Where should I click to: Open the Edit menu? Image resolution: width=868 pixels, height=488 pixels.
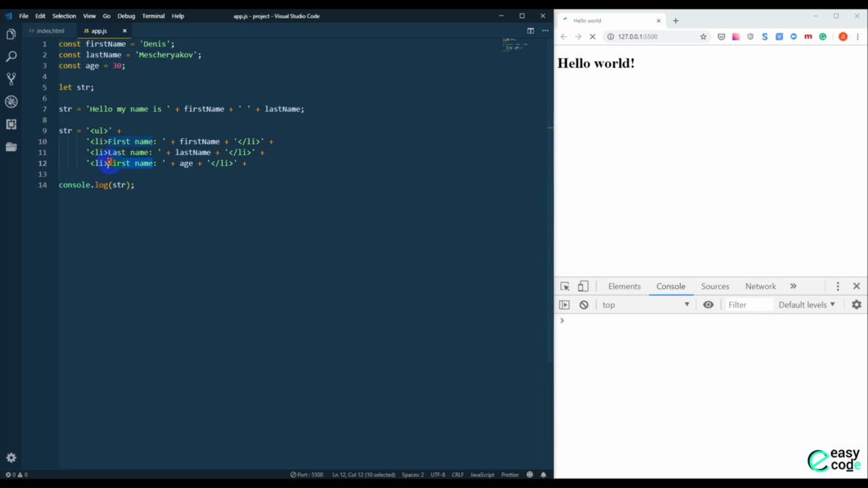point(40,16)
